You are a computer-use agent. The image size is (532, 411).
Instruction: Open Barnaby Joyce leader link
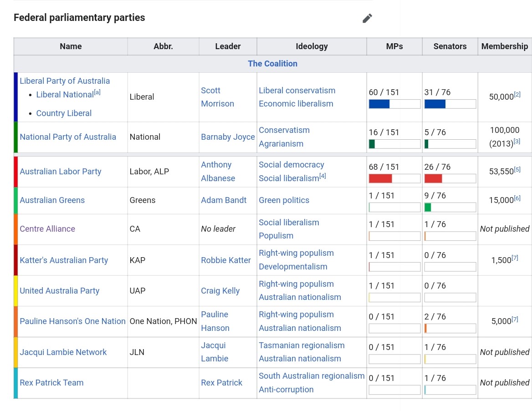pyautogui.click(x=228, y=137)
